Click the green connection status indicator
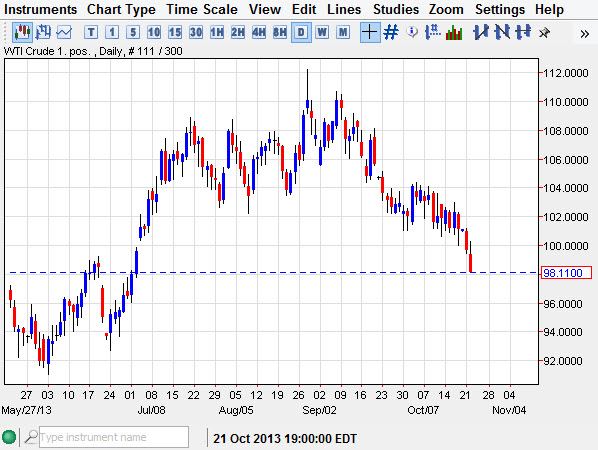Viewport: 598px width, 450px height. pyautogui.click(x=9, y=437)
